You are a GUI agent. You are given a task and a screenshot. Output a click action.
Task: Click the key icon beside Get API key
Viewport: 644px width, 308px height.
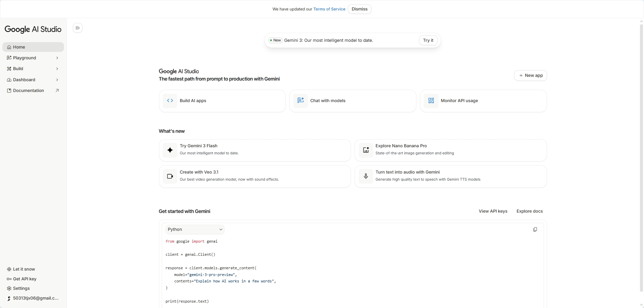pos(9,279)
